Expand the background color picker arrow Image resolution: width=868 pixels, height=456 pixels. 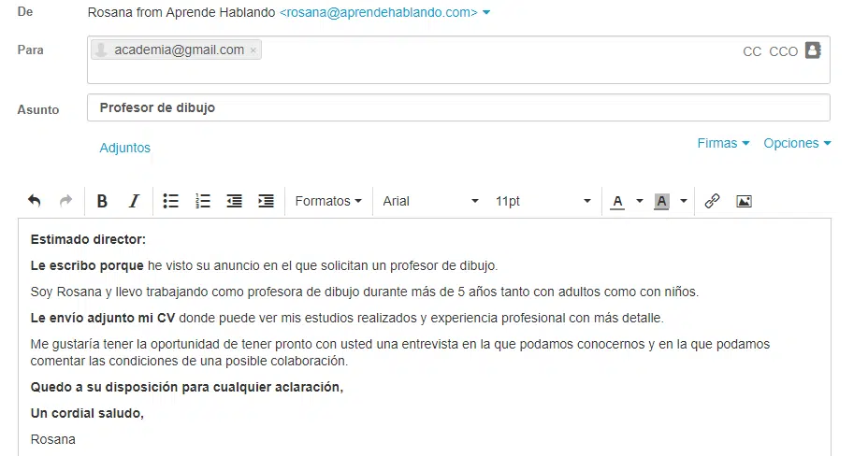tap(684, 201)
